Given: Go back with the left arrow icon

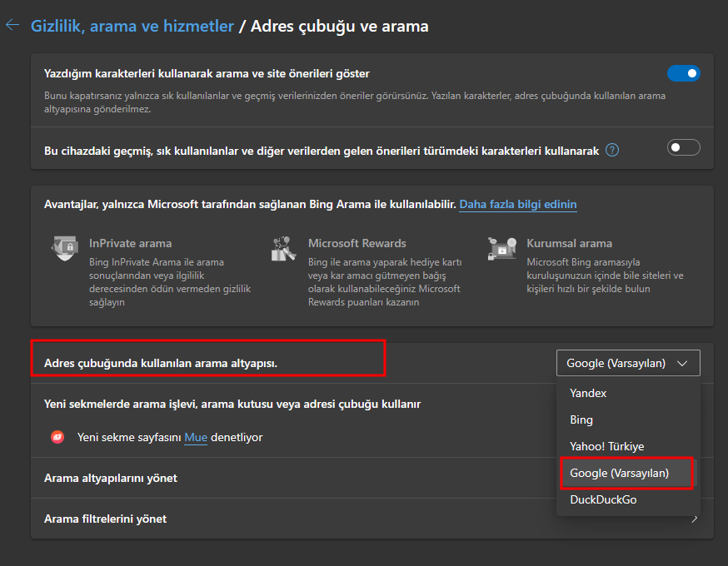Looking at the screenshot, I should [12, 25].
